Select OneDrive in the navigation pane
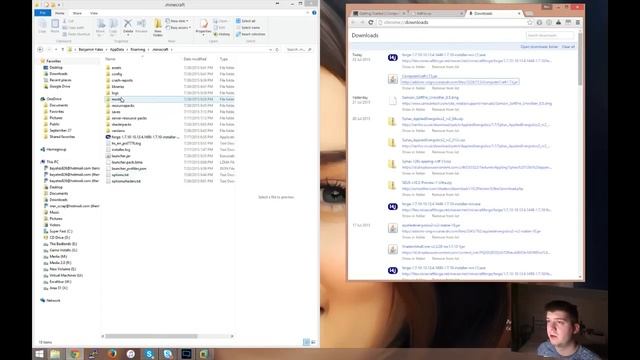This screenshot has width=640, height=360. pos(53,99)
